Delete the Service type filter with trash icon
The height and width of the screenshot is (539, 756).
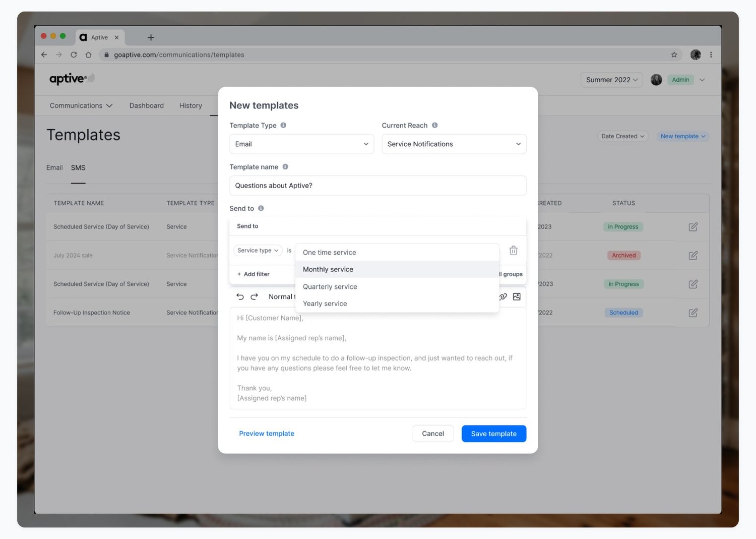[x=513, y=250]
